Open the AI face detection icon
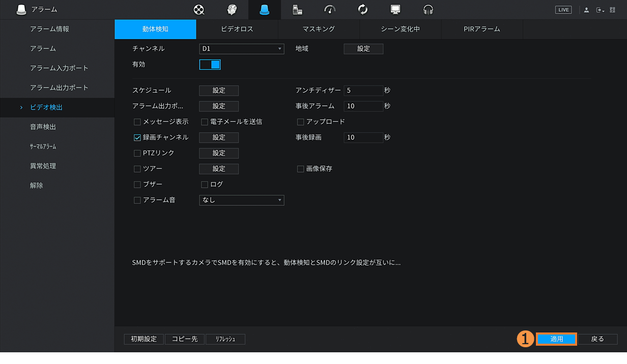This screenshot has height=364, width=627. tap(232, 10)
